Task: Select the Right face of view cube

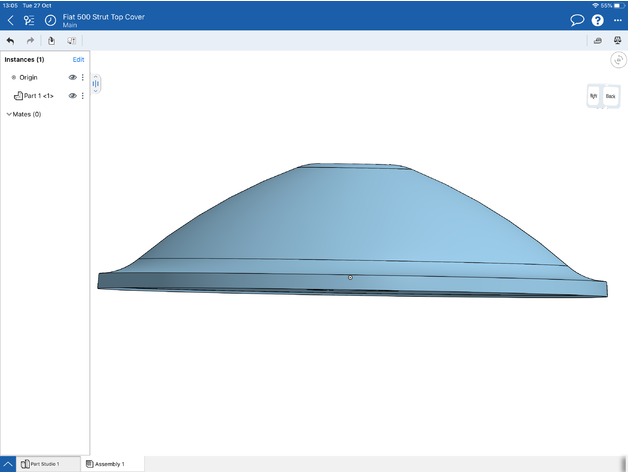Action: tap(594, 96)
